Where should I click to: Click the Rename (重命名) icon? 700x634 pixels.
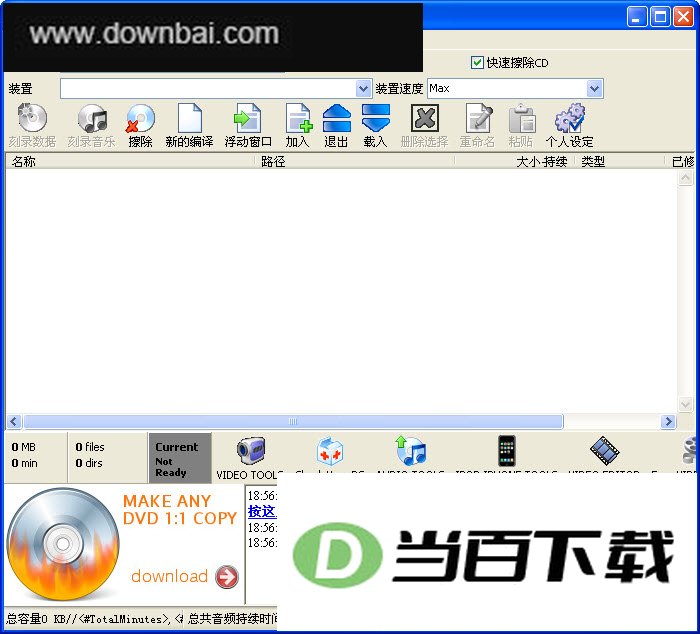(478, 119)
